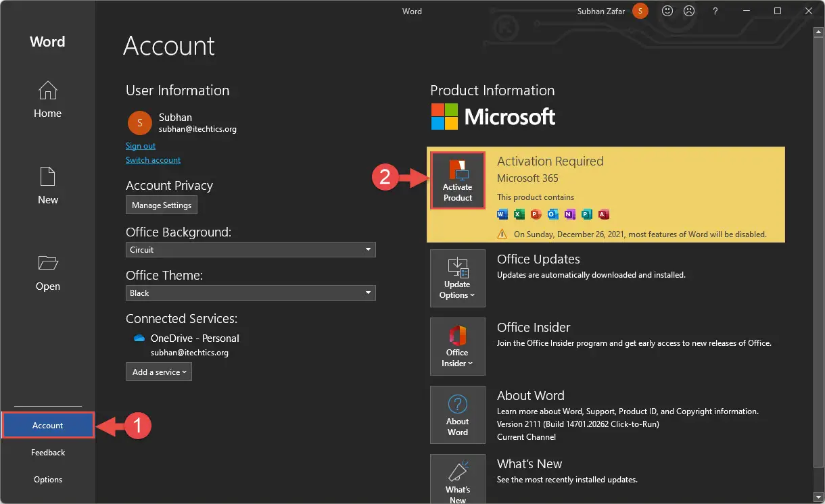
Task: Click the "Office Insider" heading text
Action: 534,328
